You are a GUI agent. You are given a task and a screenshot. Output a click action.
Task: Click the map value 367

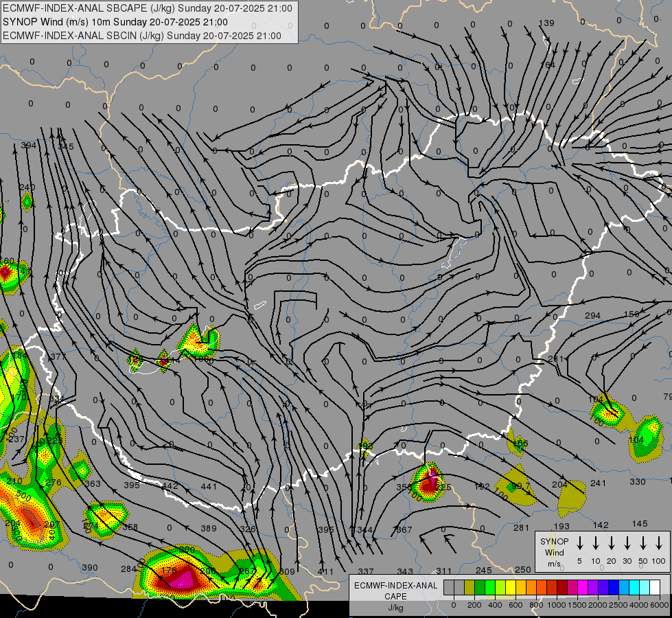coord(404,529)
